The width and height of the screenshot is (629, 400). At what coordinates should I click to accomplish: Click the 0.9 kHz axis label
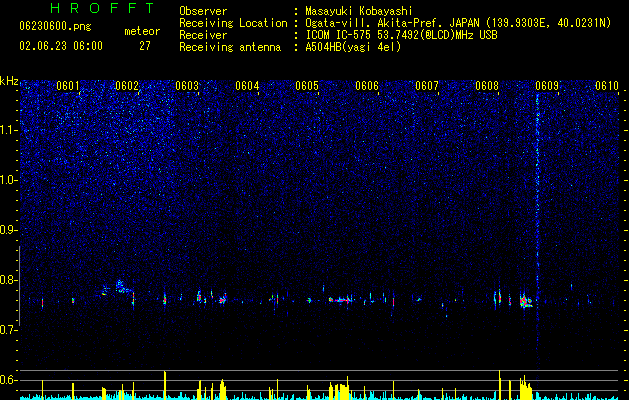pyautogui.click(x=9, y=230)
